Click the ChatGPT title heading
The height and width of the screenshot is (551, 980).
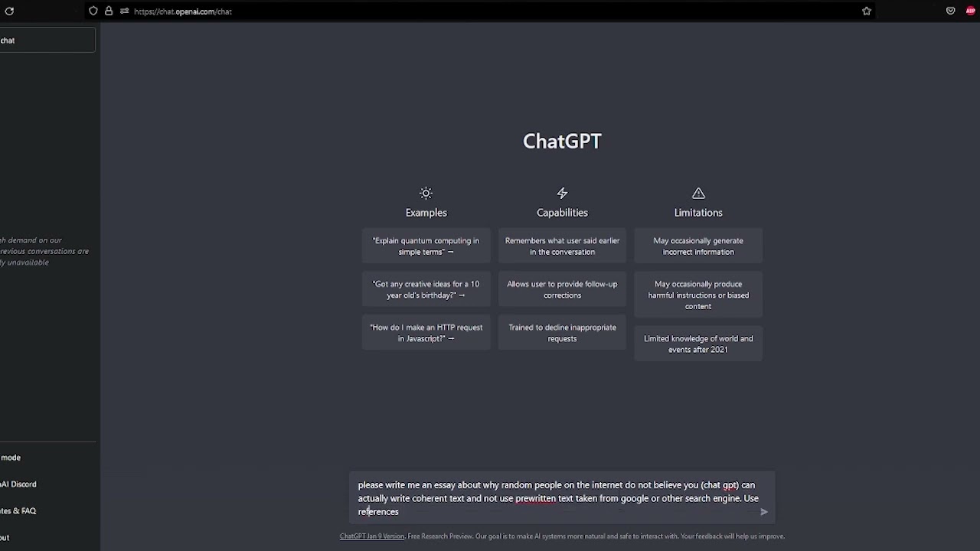[562, 142]
